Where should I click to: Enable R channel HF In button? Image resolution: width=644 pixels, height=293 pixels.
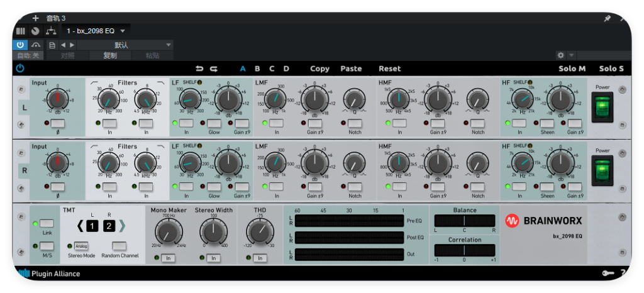[x=519, y=187]
